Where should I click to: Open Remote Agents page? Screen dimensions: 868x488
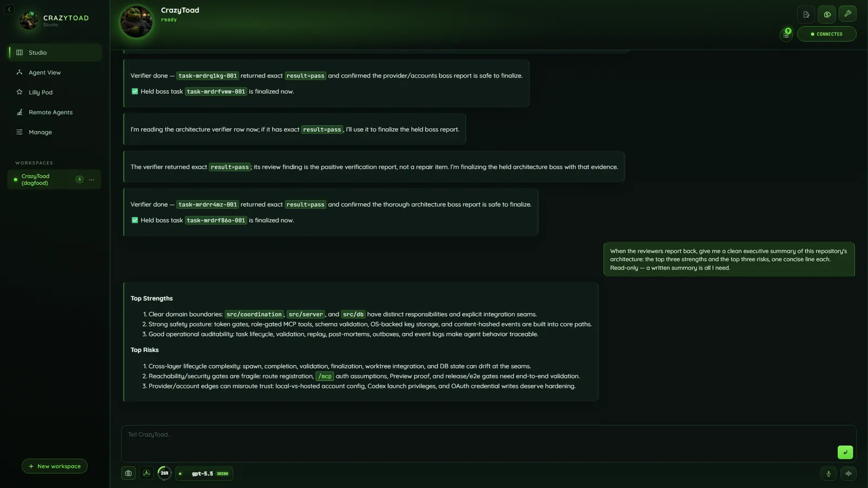[55, 112]
